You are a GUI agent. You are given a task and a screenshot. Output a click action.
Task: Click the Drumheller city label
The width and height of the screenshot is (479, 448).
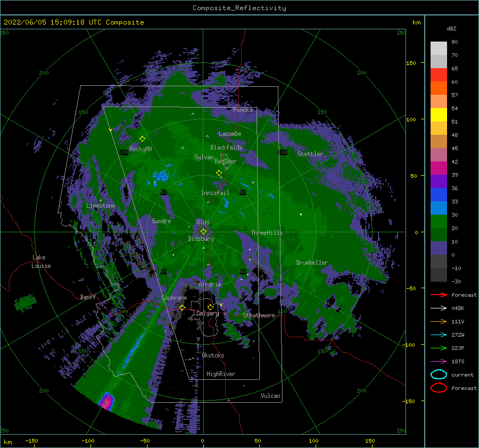click(x=312, y=263)
